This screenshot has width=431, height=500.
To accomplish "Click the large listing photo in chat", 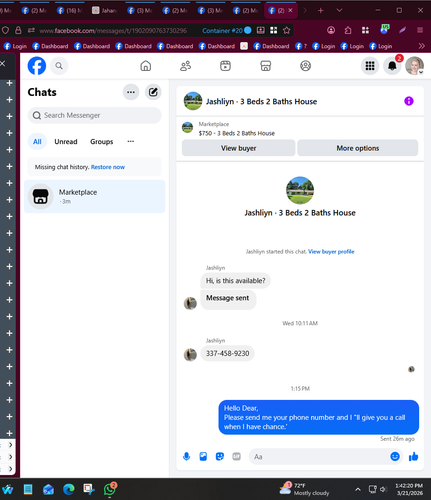I will (300, 190).
